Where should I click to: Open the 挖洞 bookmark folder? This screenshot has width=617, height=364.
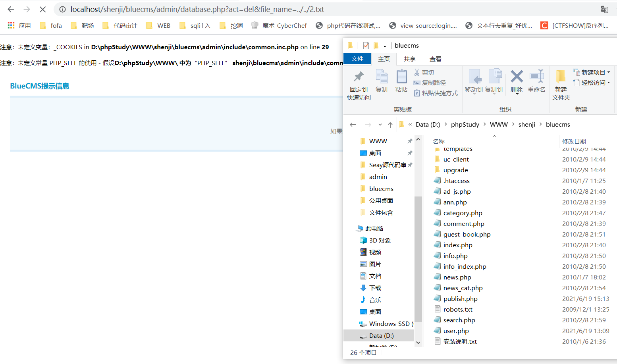[231, 25]
